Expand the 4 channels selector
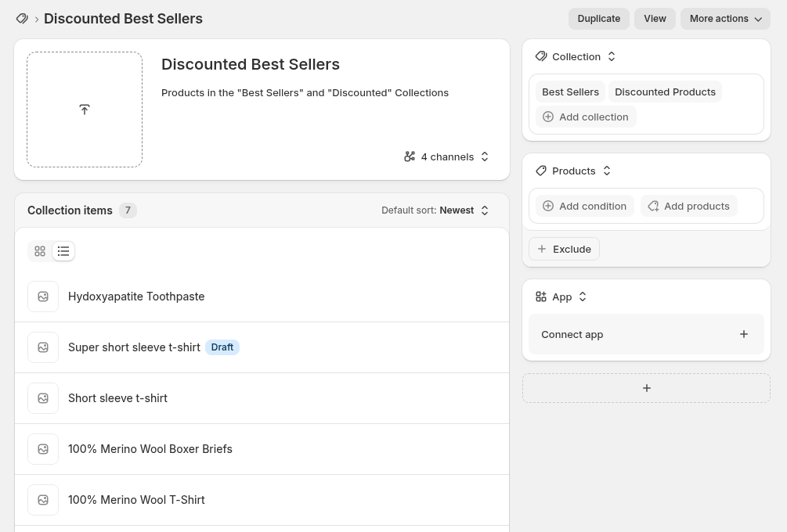This screenshot has width=787, height=532. (x=446, y=157)
